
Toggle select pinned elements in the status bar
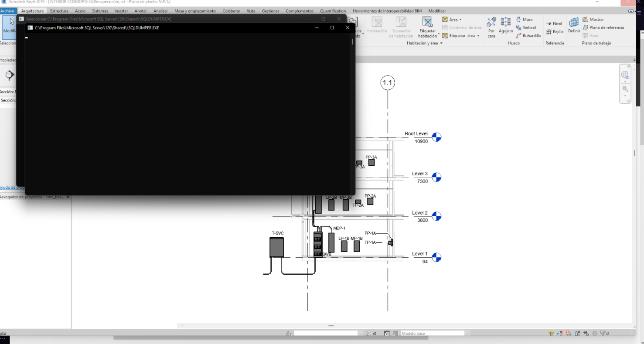click(569, 333)
